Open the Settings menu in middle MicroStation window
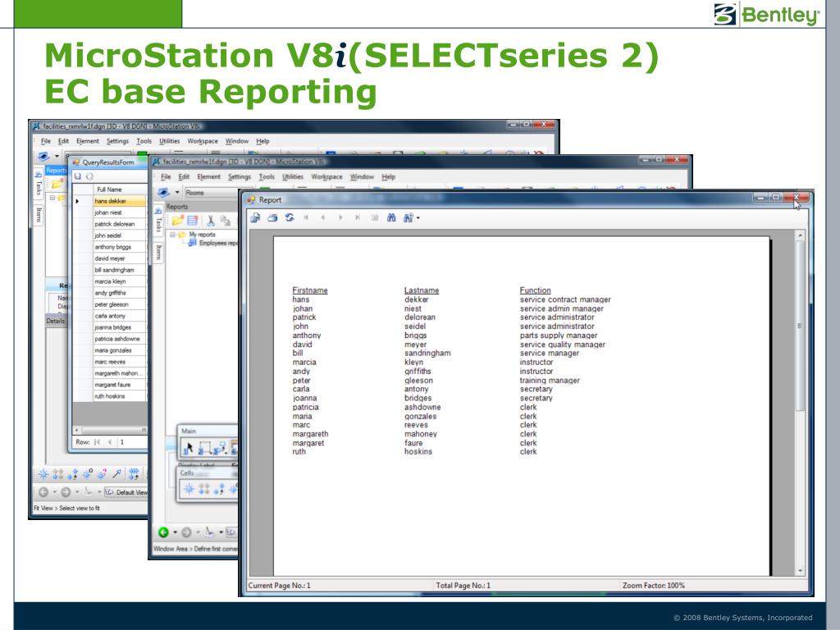This screenshot has height=630, width=840. [x=239, y=177]
